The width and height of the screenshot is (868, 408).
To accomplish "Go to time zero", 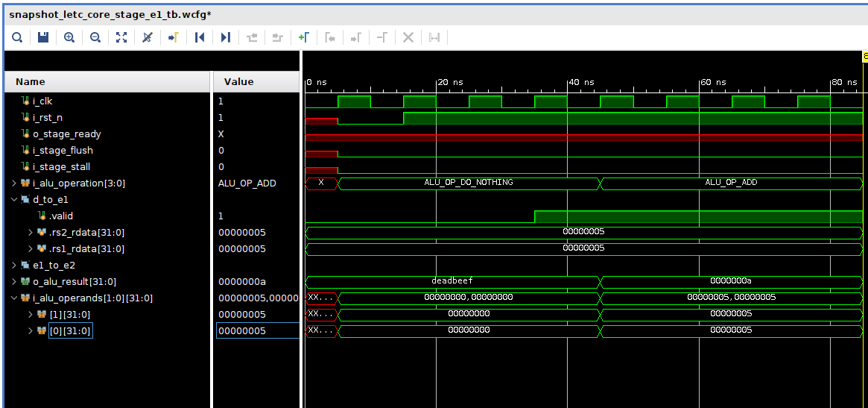I will [x=200, y=37].
